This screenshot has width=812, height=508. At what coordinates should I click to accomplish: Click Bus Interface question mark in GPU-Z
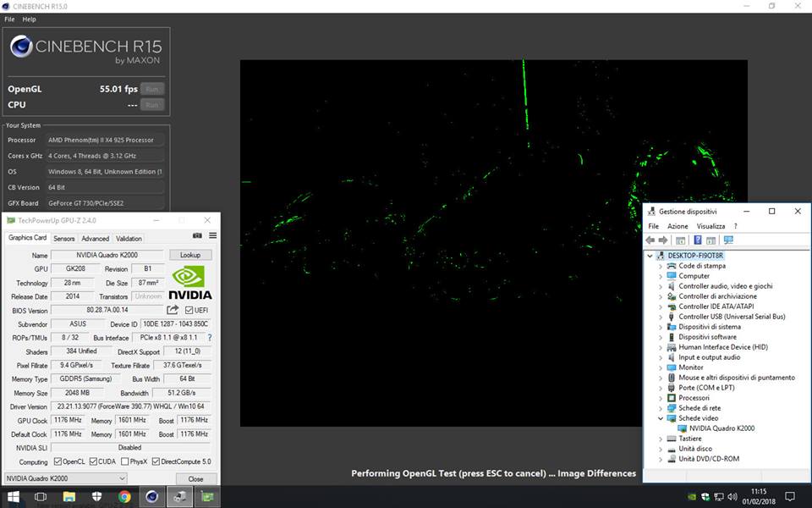210,338
